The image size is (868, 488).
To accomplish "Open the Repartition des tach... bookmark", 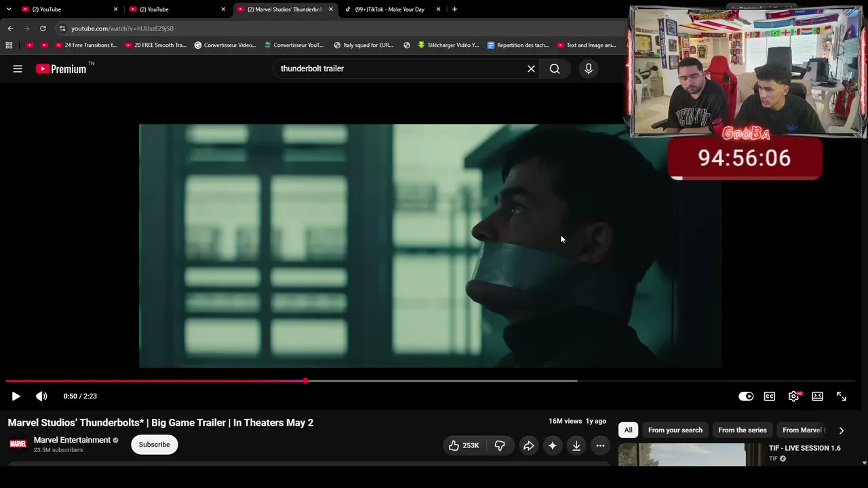I will [518, 45].
